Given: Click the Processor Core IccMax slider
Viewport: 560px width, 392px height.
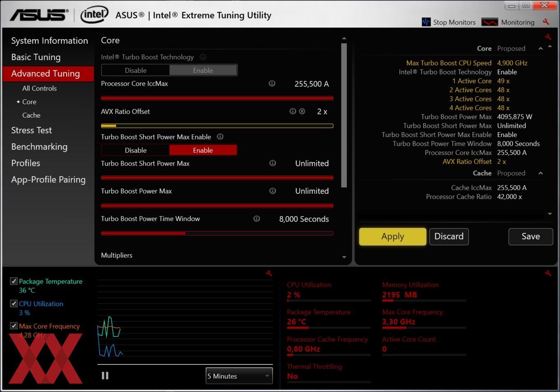Looking at the screenshot, I should [217, 98].
